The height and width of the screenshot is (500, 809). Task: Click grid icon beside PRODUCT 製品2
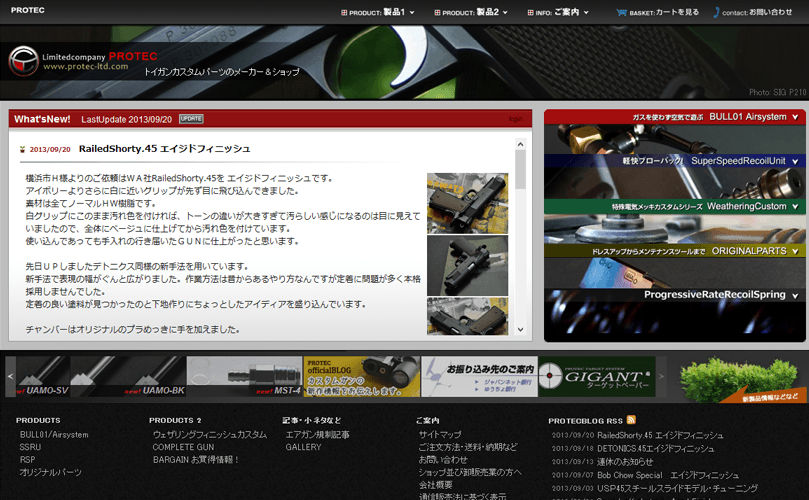[x=438, y=12]
